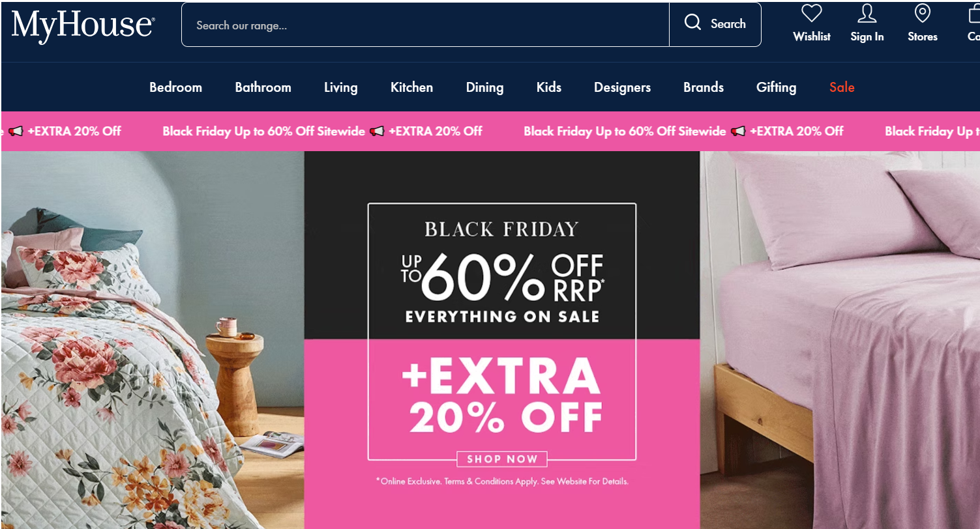This screenshot has height=529, width=980.
Task: Open the Bedroom menu
Action: (x=175, y=87)
